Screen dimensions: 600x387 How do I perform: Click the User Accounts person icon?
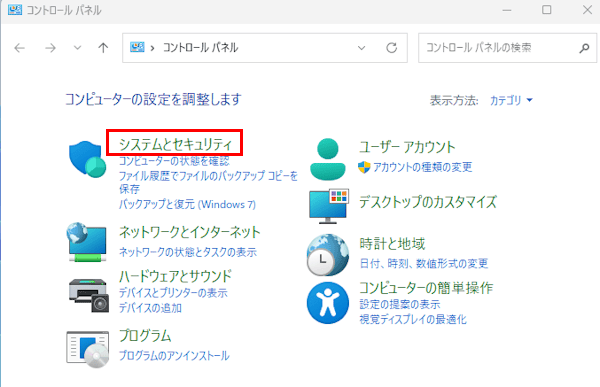328,159
